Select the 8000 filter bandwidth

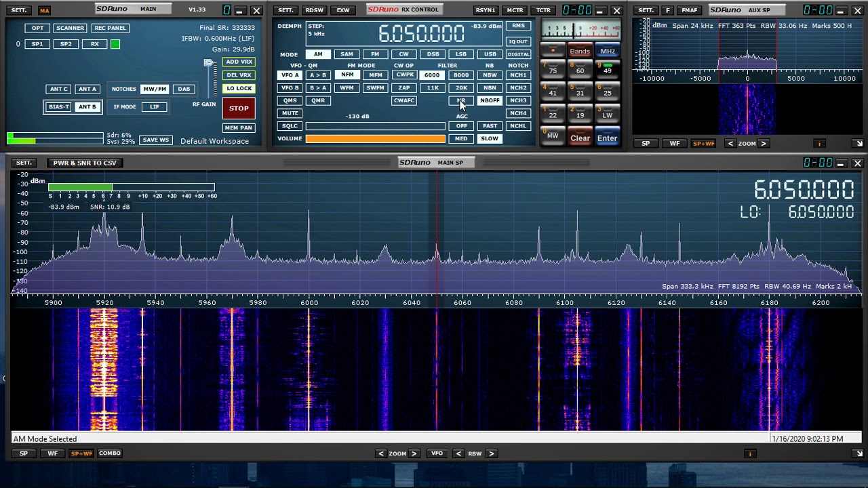coord(461,75)
